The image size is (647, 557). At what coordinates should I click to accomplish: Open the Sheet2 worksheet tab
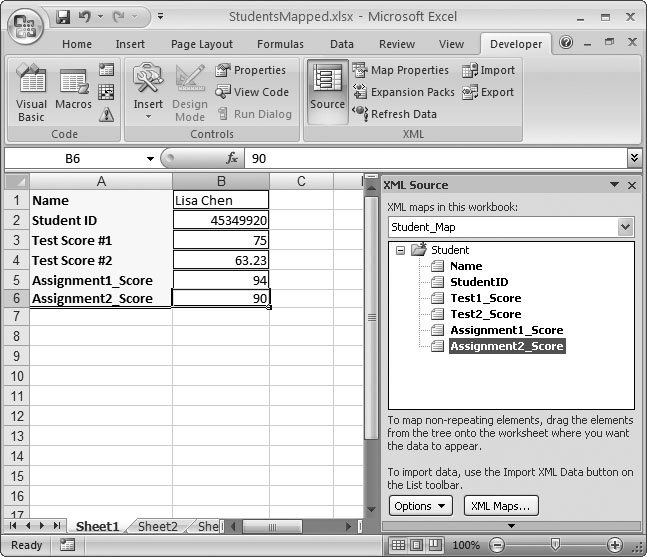pos(157,526)
